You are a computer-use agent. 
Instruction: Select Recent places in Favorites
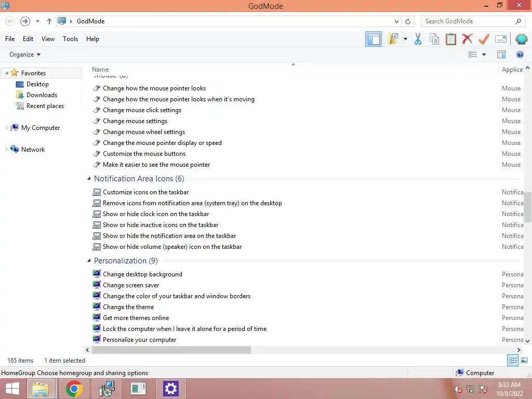45,106
